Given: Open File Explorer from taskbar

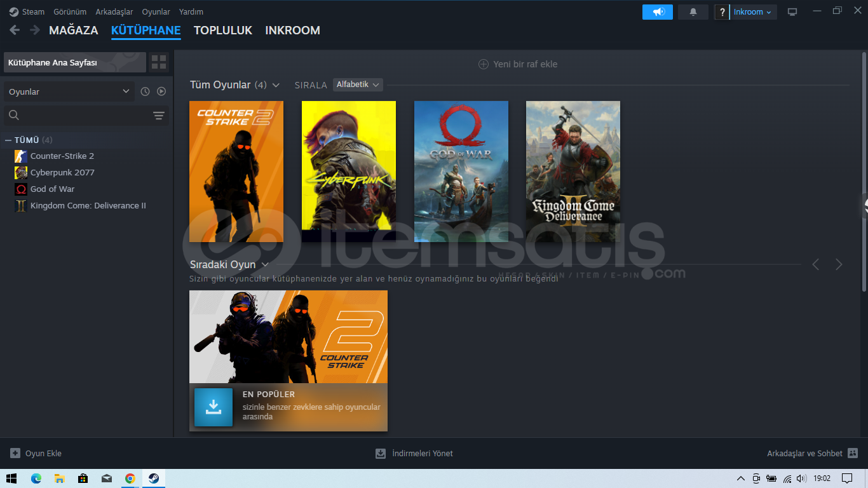Looking at the screenshot, I should (59, 478).
